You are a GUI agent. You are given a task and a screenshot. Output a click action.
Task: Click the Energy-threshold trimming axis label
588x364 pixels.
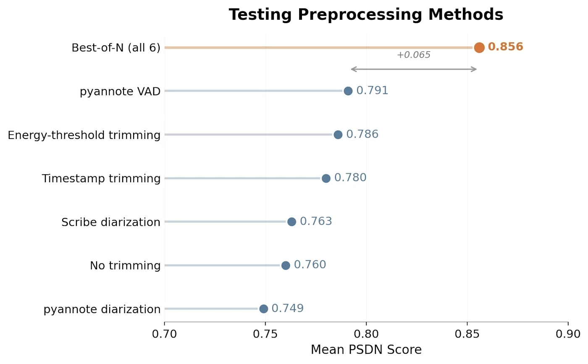click(x=84, y=135)
